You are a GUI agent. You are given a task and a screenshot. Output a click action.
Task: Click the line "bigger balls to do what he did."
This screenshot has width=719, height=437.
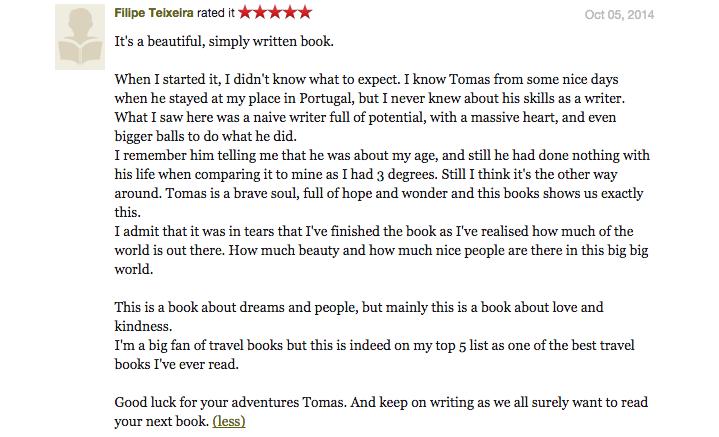coord(205,136)
